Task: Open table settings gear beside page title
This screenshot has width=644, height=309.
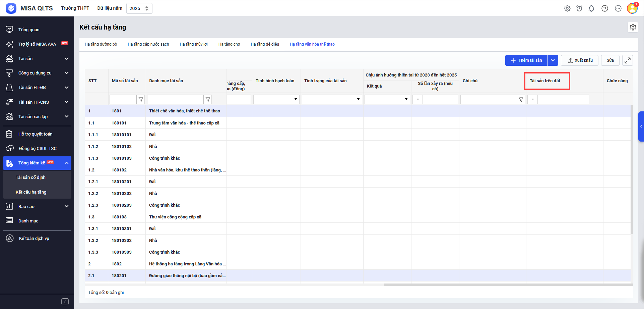Action: coord(633,27)
